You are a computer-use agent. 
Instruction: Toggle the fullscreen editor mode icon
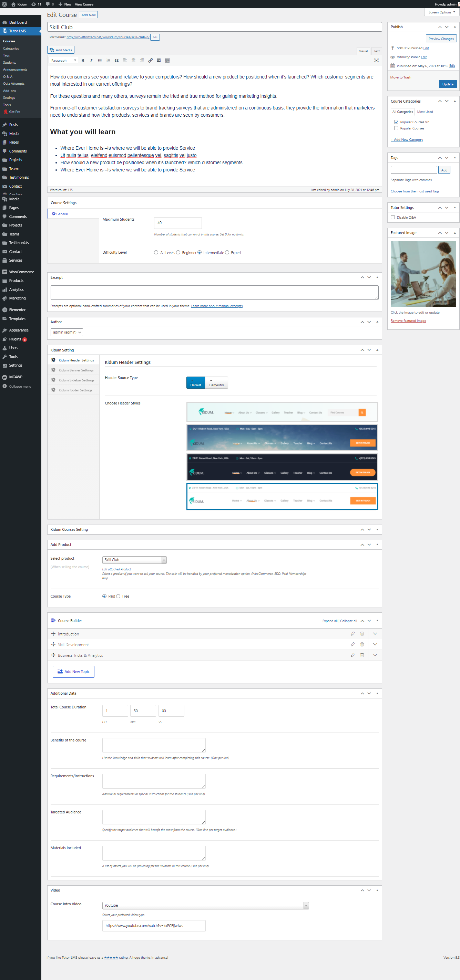(376, 61)
